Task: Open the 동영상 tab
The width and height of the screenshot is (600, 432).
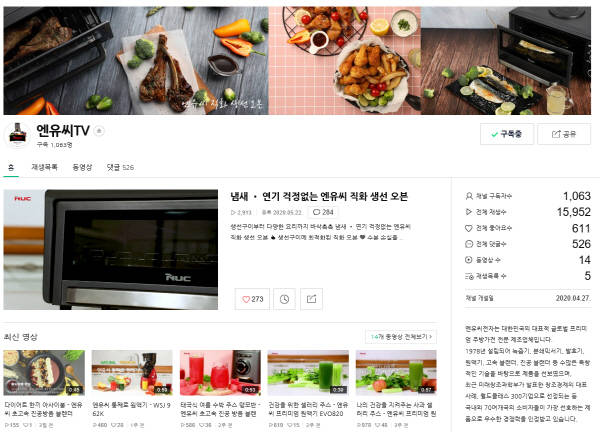Action: pyautogui.click(x=82, y=167)
